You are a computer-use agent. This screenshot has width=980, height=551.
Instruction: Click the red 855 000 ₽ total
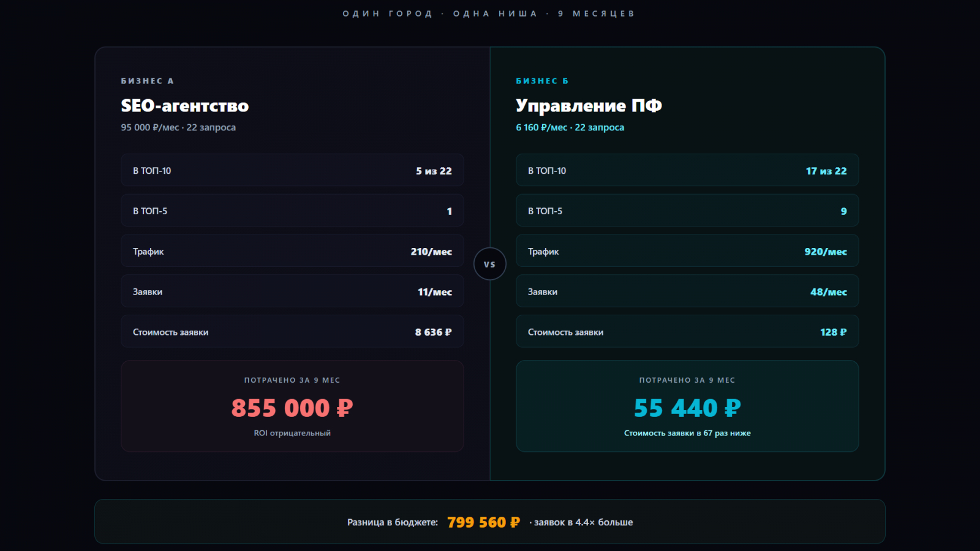(292, 408)
